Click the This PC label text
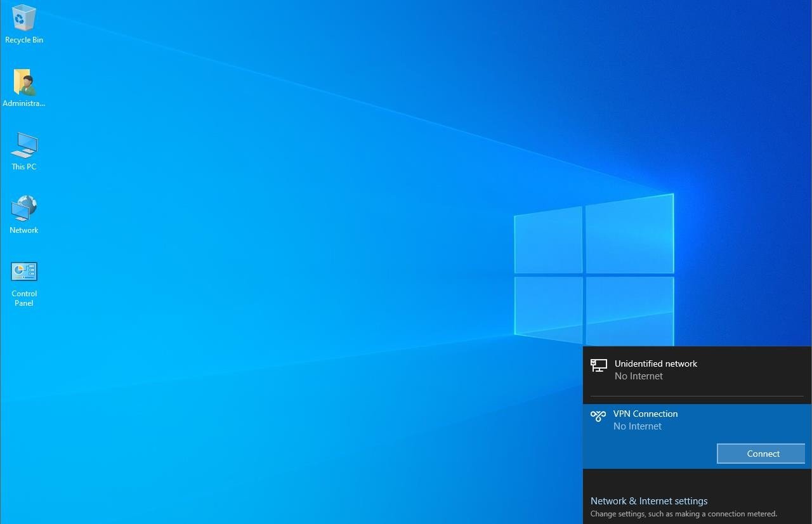The height and width of the screenshot is (524, 812). tap(24, 167)
